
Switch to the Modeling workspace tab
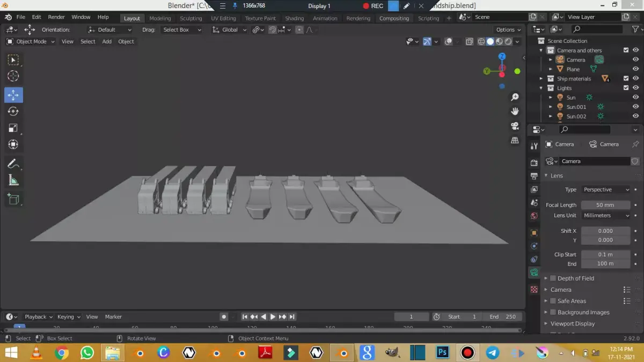(x=160, y=18)
